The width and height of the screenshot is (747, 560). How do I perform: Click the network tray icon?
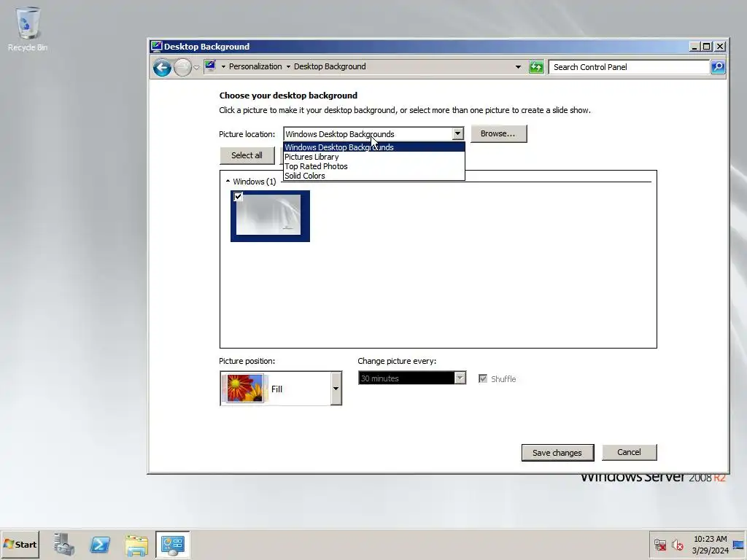click(x=659, y=545)
